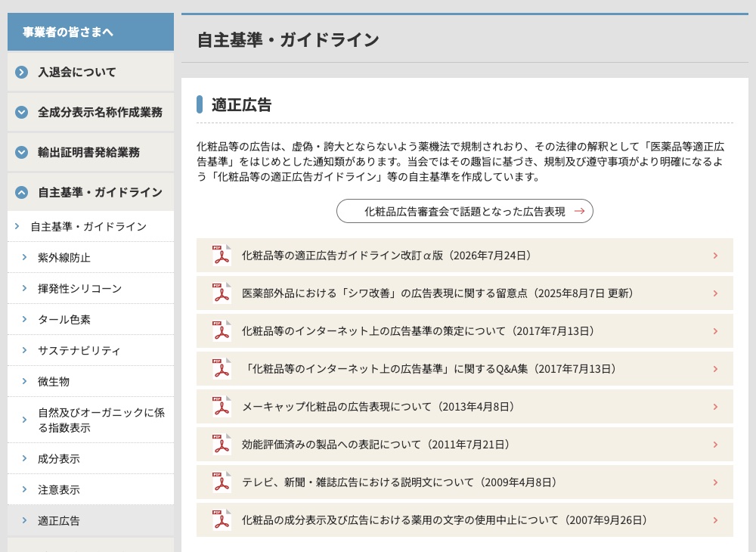Go to サステナビリティ page
This screenshot has height=552, width=756.
(91, 351)
